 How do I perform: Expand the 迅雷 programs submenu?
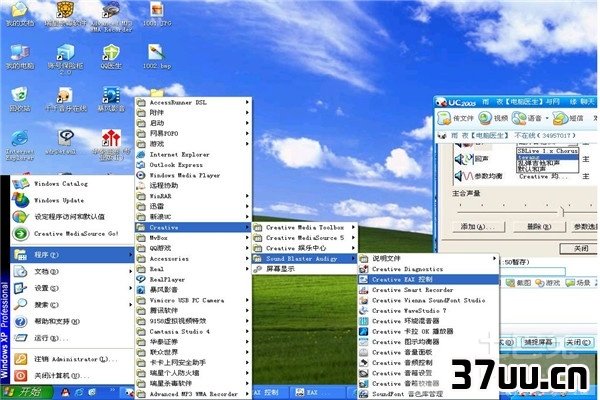[193, 206]
